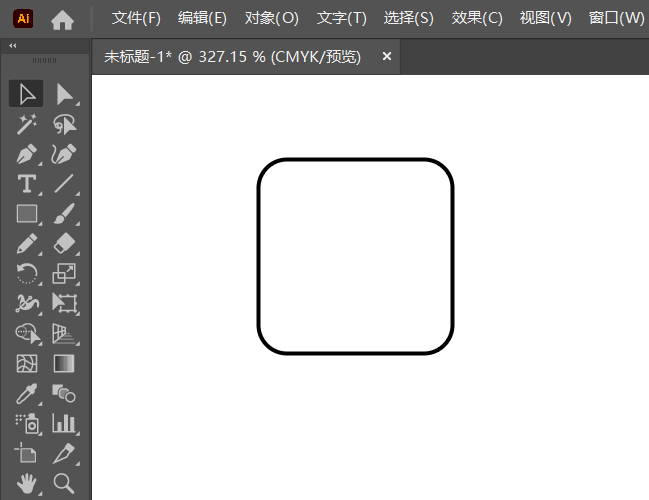Image resolution: width=649 pixels, height=500 pixels.
Task: Go to the Home screen icon
Action: point(62,19)
